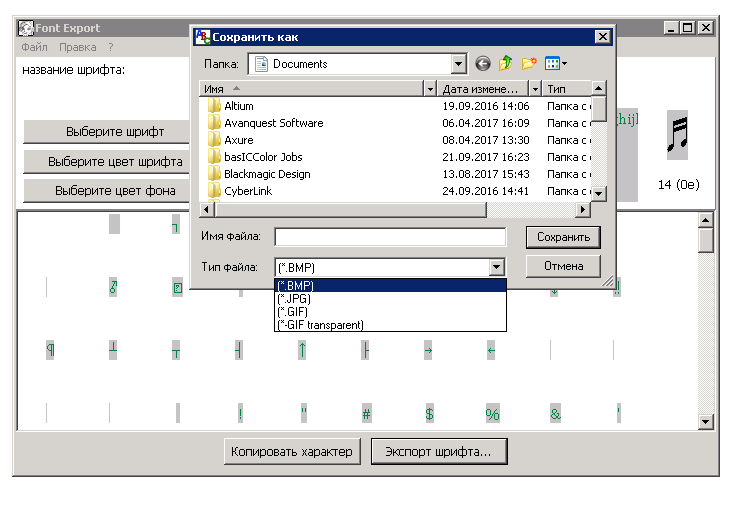This screenshot has height=509, width=735.
Task: Sort files by the Имя column header
Action: [x=312, y=89]
